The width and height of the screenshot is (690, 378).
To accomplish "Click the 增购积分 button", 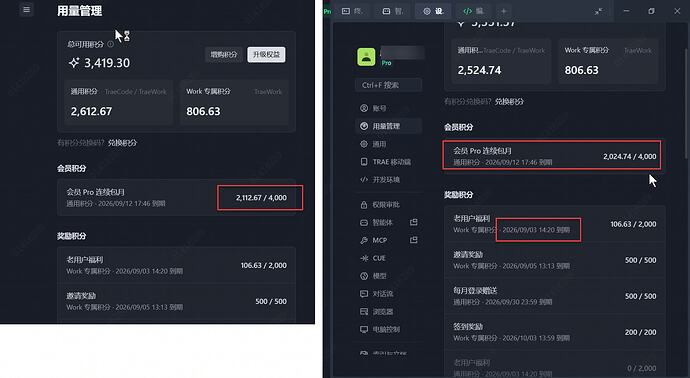I will click(x=224, y=55).
